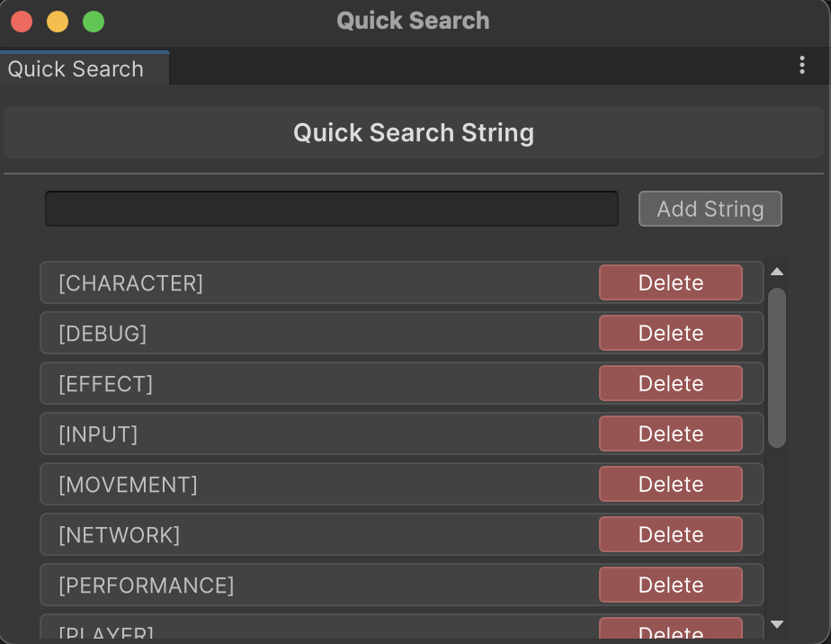Screen dimensions: 831x644
Task: Delete the [MOVEMENT] search string
Action: pyautogui.click(x=670, y=484)
